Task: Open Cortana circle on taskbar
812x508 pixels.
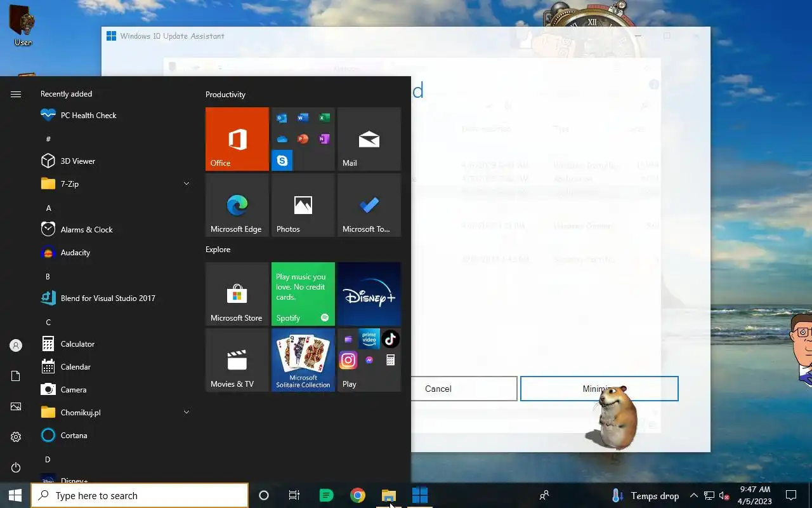Action: click(x=264, y=495)
